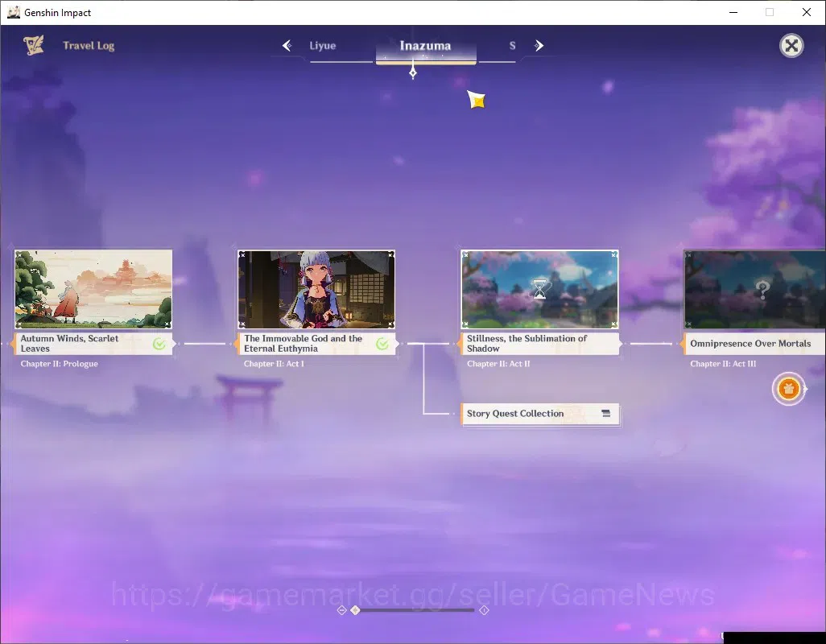Go to next region with right arrow

point(539,46)
